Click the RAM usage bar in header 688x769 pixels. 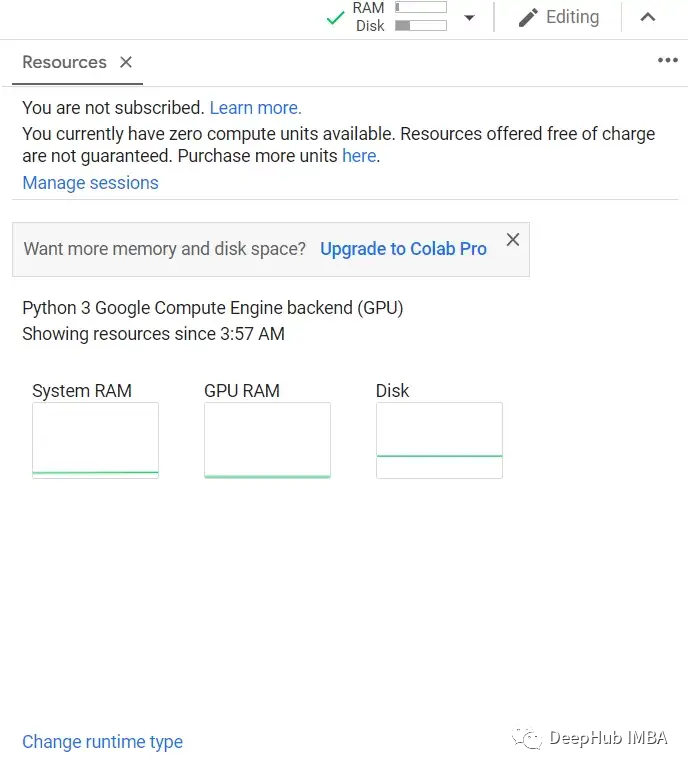click(x=421, y=7)
